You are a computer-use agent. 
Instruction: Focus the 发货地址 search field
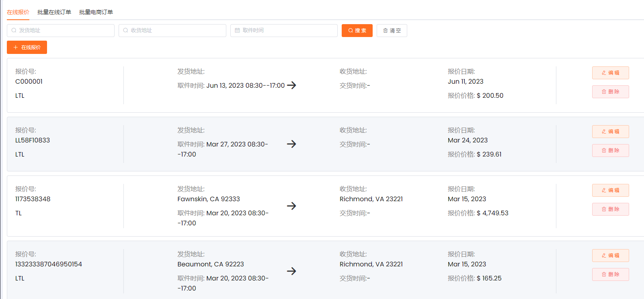pos(61,31)
